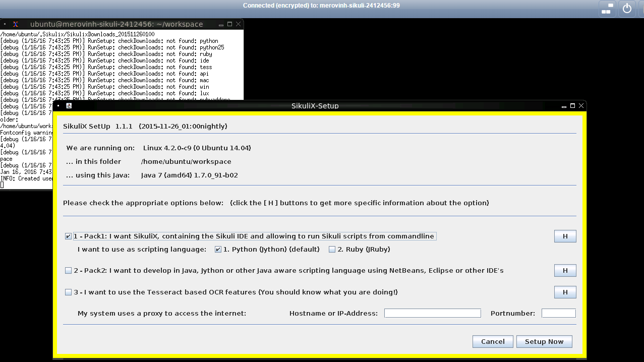Uncheck the Pack1 SikuliX IDE option
Image resolution: width=644 pixels, height=362 pixels.
(x=68, y=236)
